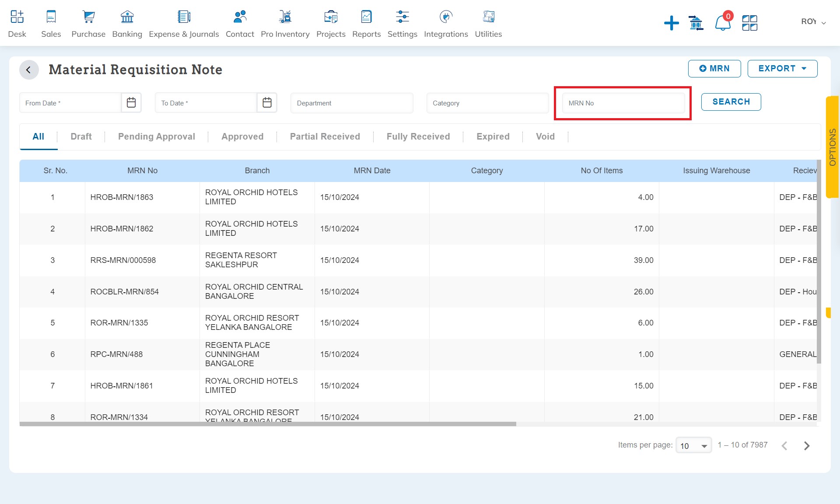Click the SEARCH button

point(731,102)
